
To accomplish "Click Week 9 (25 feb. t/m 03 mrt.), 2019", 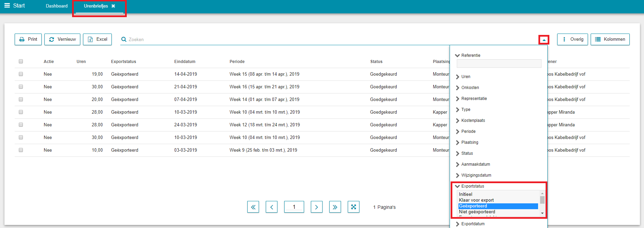I will tap(263, 150).
